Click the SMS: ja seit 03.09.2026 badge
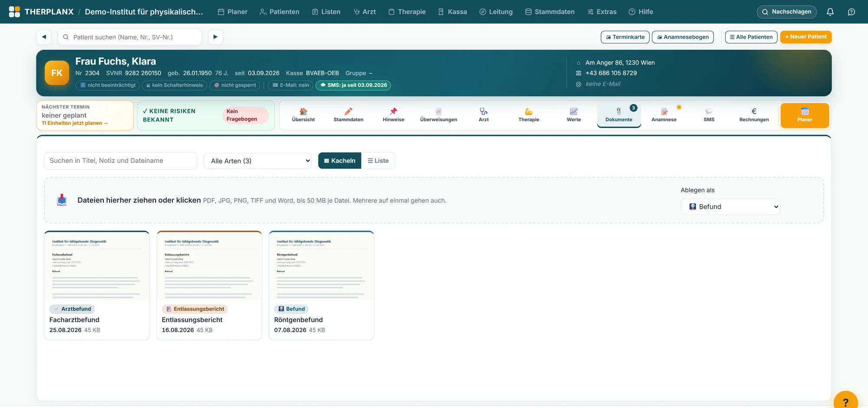 tap(353, 86)
